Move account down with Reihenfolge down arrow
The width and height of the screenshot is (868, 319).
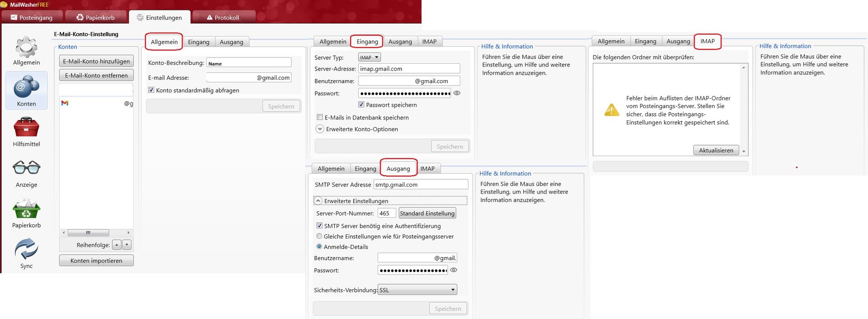tap(127, 245)
